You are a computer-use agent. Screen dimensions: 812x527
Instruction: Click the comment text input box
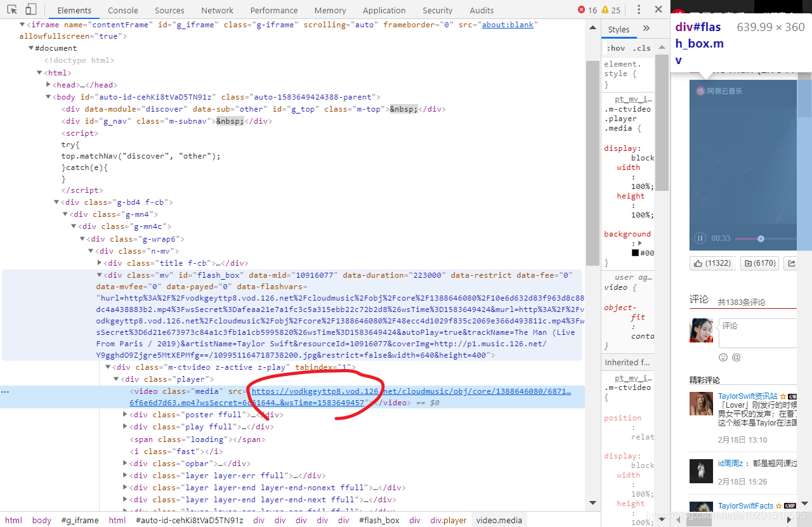(x=757, y=334)
